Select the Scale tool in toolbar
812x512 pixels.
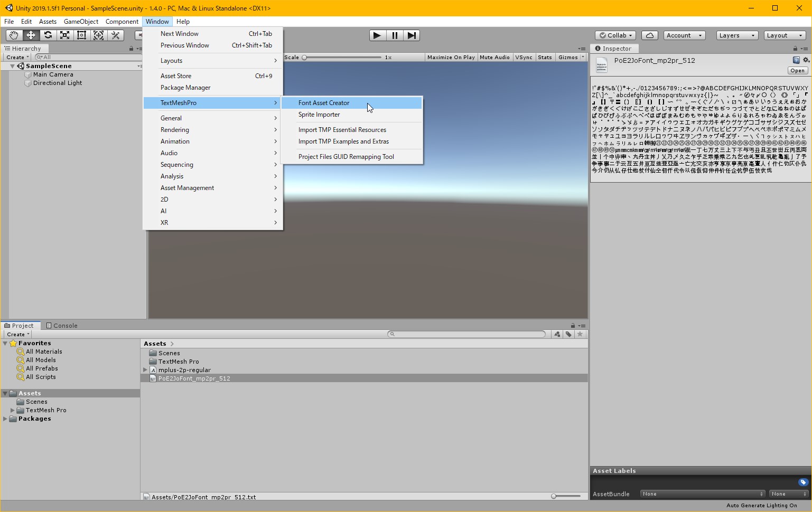64,35
